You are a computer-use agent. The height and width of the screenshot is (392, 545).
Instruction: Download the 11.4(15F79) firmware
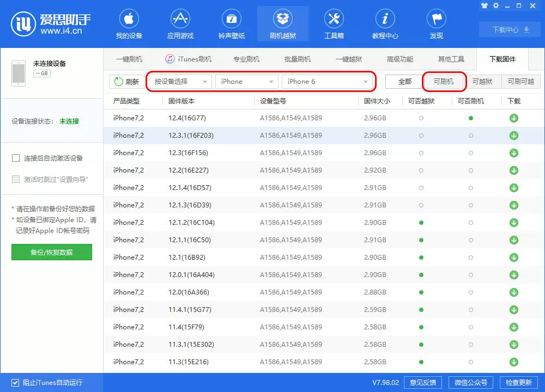pyautogui.click(x=514, y=327)
